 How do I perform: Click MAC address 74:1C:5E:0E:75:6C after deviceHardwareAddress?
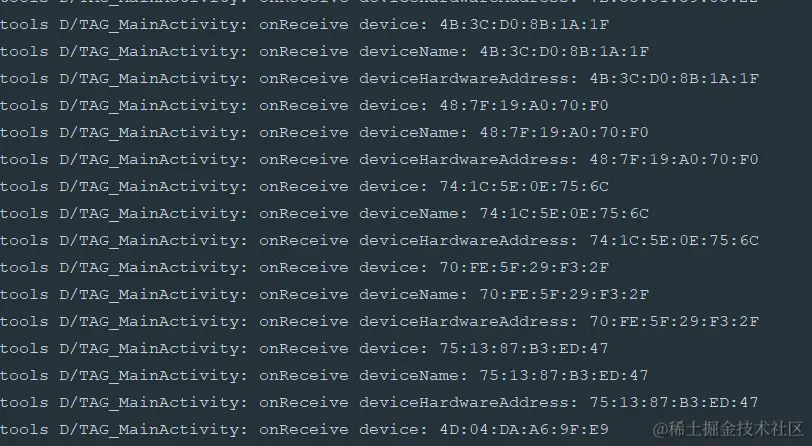674,240
